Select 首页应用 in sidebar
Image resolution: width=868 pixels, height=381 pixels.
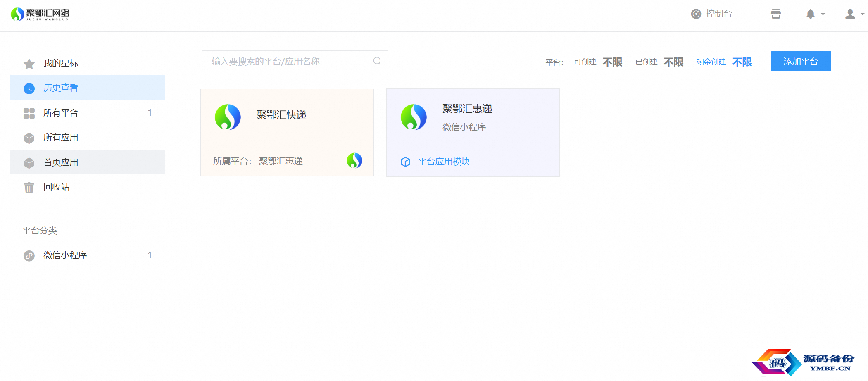(x=87, y=162)
